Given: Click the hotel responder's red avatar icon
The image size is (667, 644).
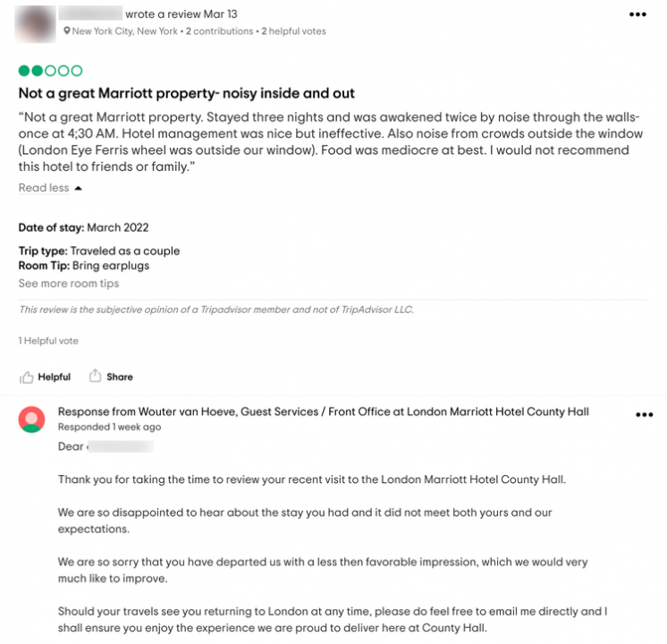Looking at the screenshot, I should 31,419.
